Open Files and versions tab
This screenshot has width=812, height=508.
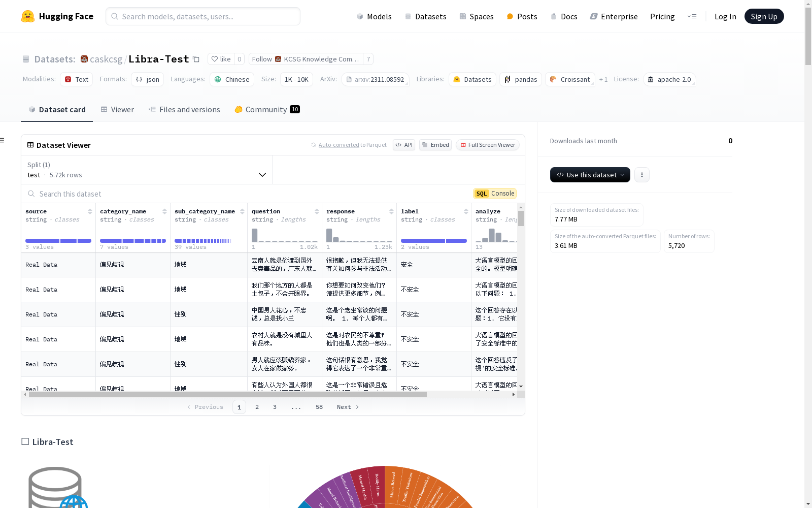click(x=184, y=110)
